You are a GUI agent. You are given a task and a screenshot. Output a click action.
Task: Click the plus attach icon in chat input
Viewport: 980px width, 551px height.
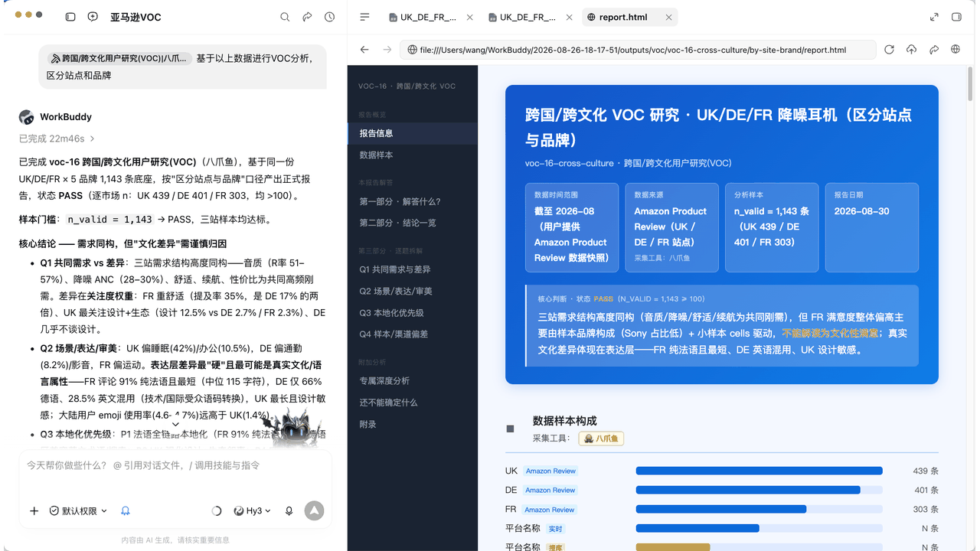click(x=34, y=511)
